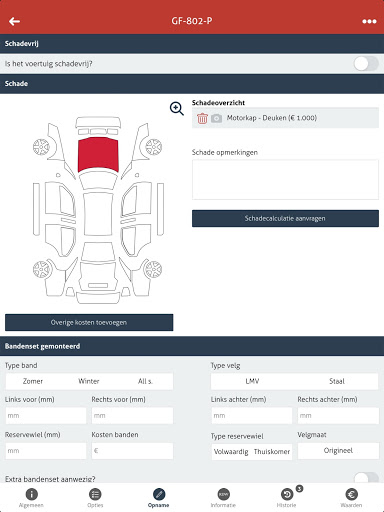Delete the Motorkap damage with trash icon
Image resolution: width=384 pixels, height=512 pixels.
pyautogui.click(x=202, y=118)
